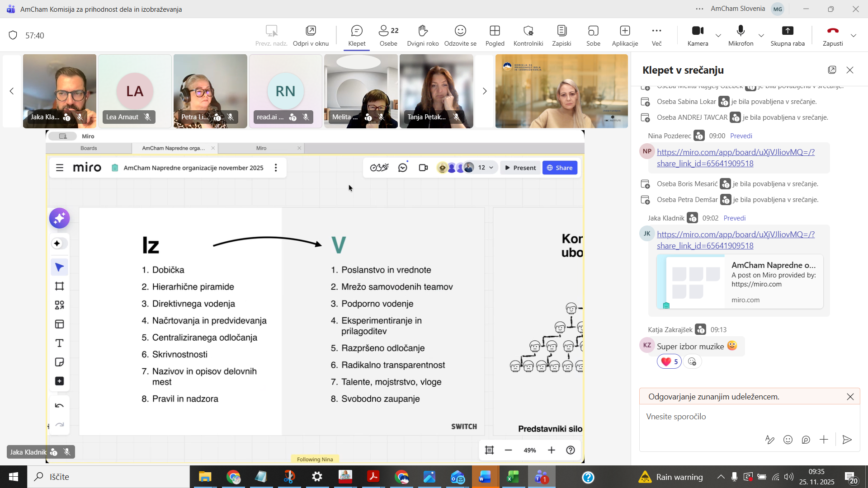868x488 pixels.
Task: Expand the Zapusti leave options arrow
Action: 854,35
